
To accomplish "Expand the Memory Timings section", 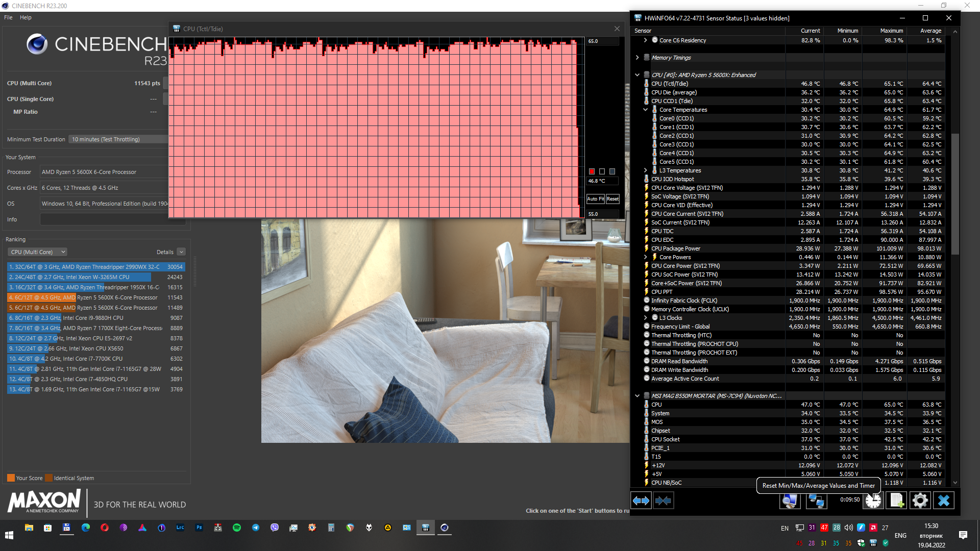I will [638, 58].
